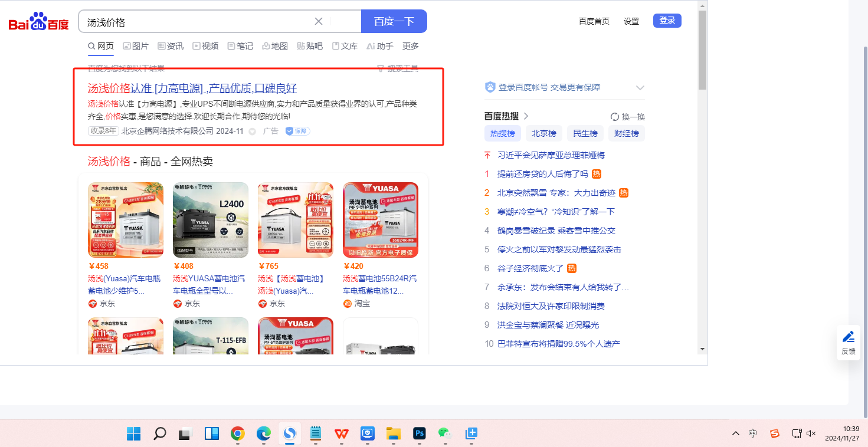Image resolution: width=868 pixels, height=447 pixels.
Task: Open the 百度热搜 header link
Action: [506, 116]
